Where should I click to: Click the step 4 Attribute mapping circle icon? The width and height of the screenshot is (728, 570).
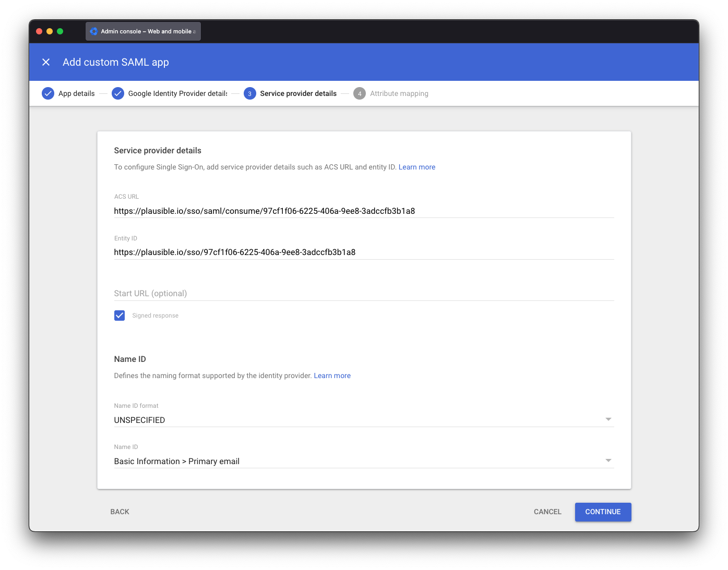(360, 93)
